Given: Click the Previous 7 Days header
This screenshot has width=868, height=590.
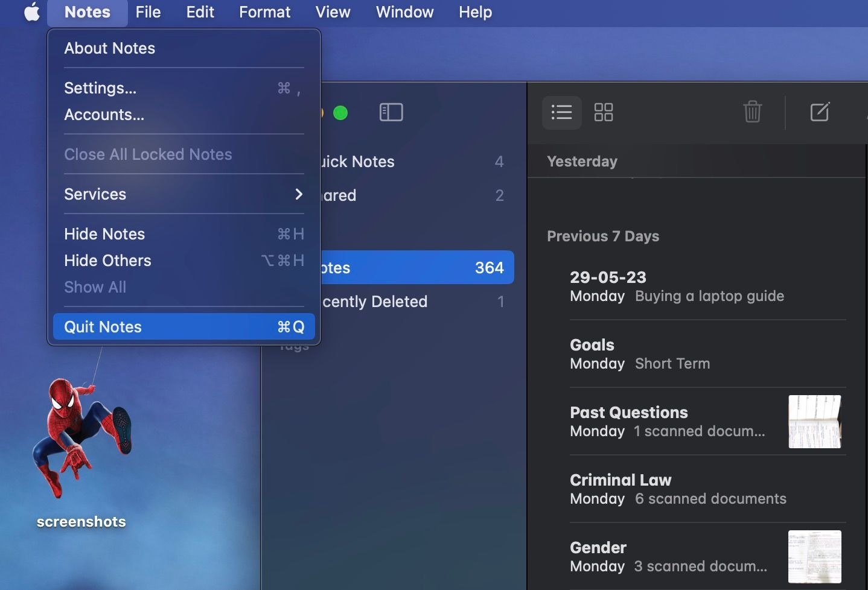Looking at the screenshot, I should coord(603,236).
